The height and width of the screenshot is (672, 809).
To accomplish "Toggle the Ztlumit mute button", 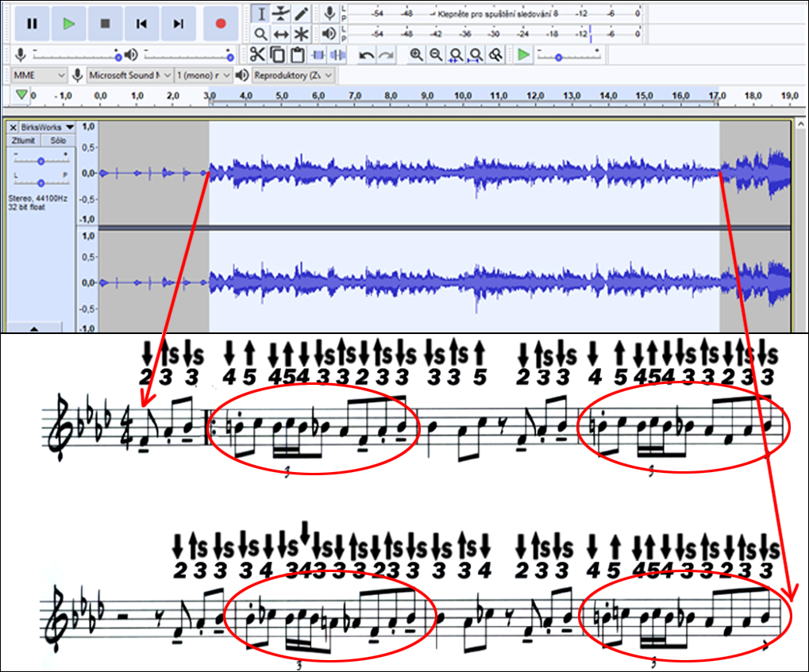I will [x=23, y=140].
